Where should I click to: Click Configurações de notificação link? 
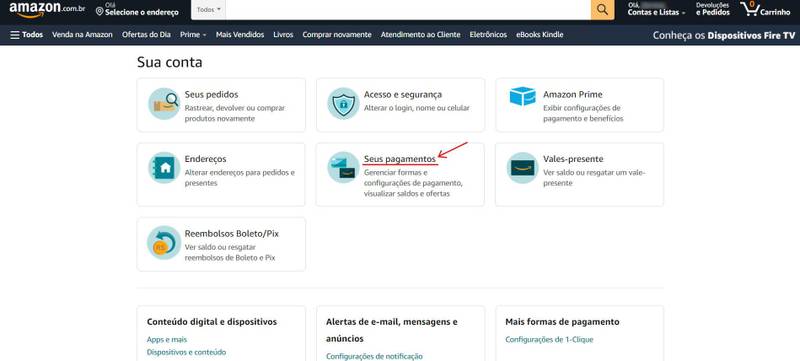374,356
